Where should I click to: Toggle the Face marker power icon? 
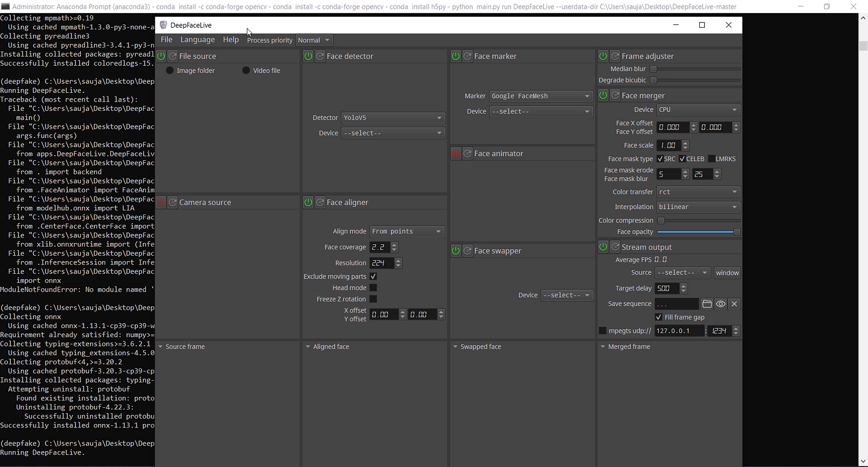pyautogui.click(x=456, y=56)
